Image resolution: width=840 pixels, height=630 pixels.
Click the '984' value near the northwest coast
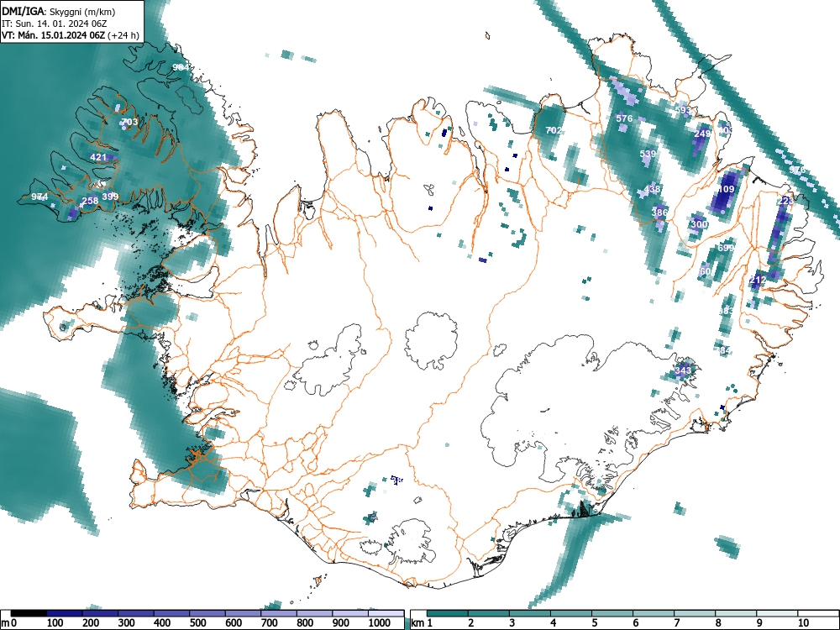coord(181,67)
